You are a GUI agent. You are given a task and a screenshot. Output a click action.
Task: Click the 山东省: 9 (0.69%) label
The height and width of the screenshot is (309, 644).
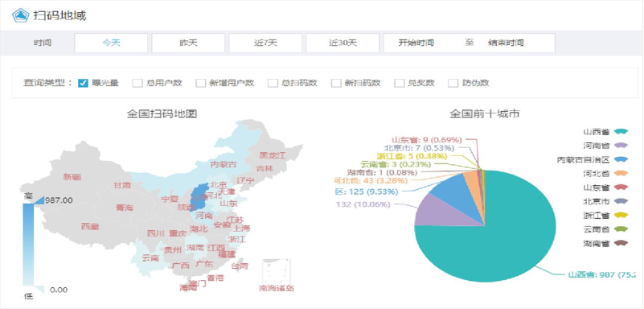tap(426, 140)
